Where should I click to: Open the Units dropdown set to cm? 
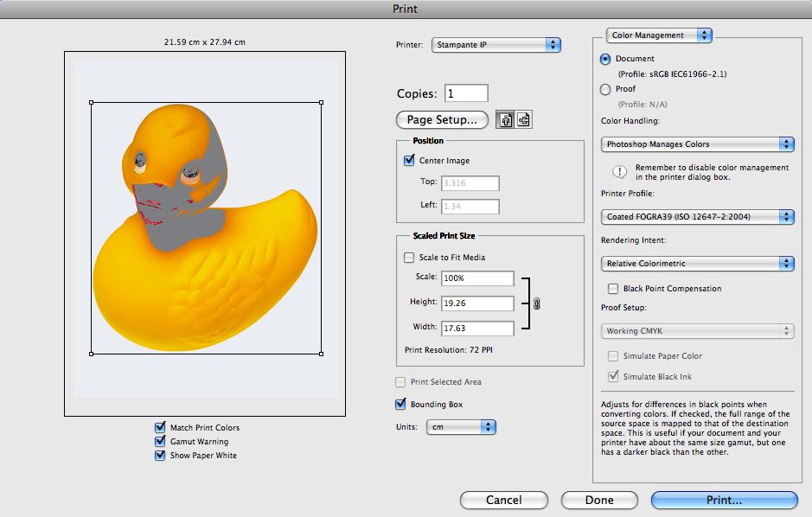[x=461, y=427]
